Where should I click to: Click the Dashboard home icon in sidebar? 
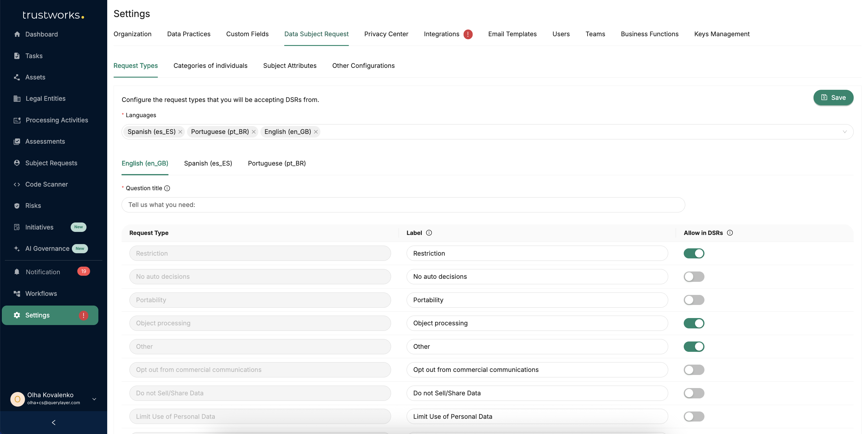point(17,34)
